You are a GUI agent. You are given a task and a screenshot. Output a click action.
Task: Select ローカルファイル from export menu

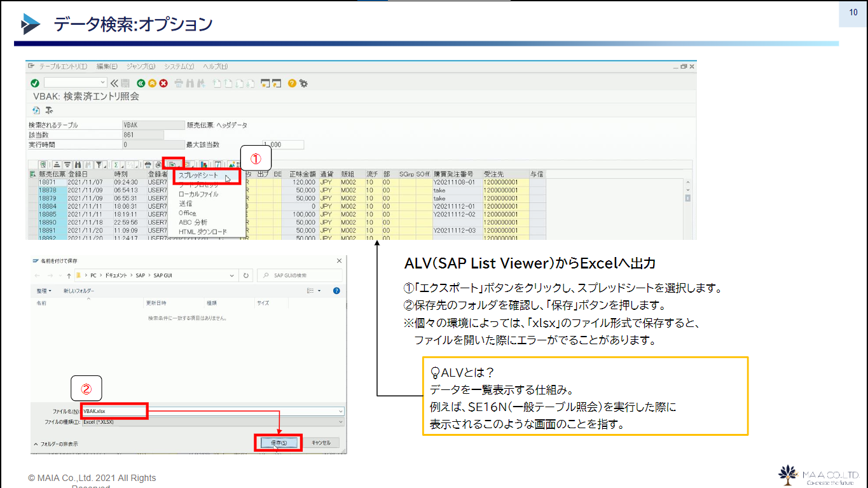[198, 194]
